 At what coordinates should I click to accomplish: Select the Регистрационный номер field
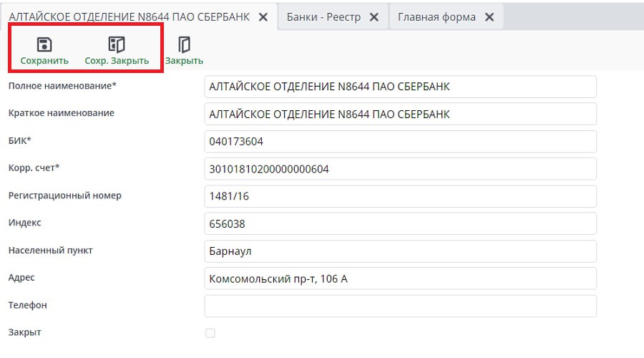click(x=400, y=195)
